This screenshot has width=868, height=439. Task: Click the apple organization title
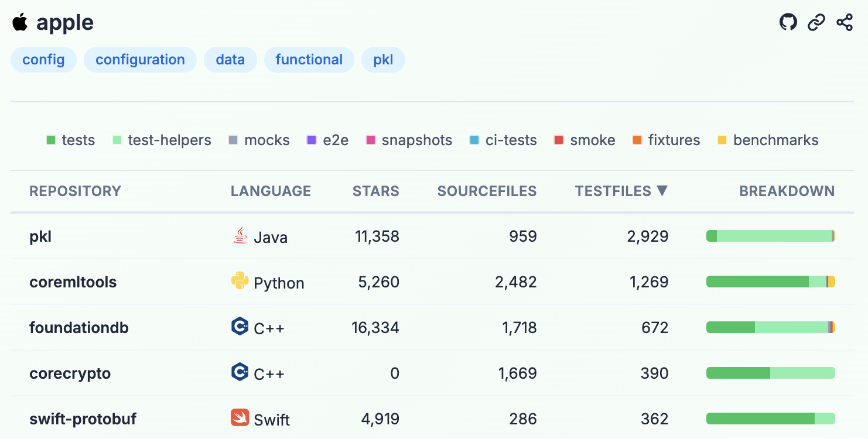tap(65, 23)
